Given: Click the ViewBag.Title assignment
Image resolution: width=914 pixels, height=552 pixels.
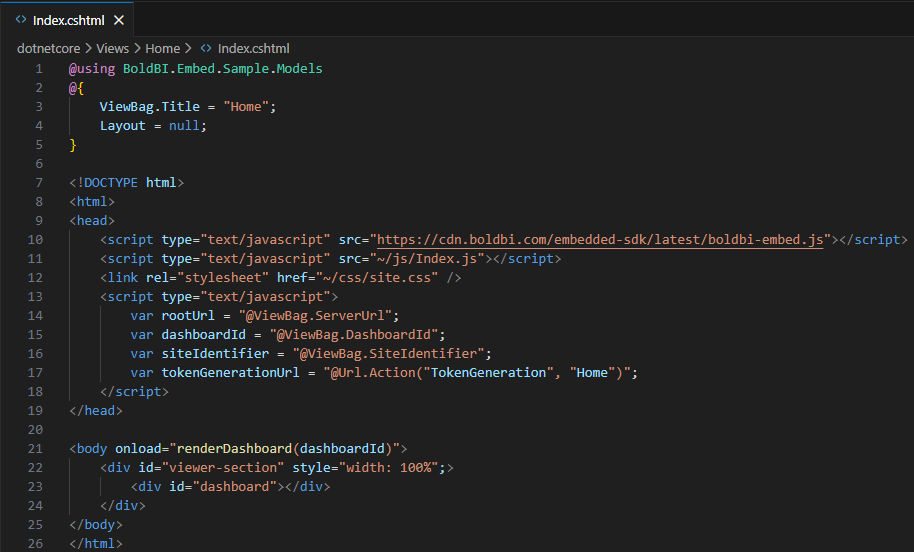Looking at the screenshot, I should 158,107.
